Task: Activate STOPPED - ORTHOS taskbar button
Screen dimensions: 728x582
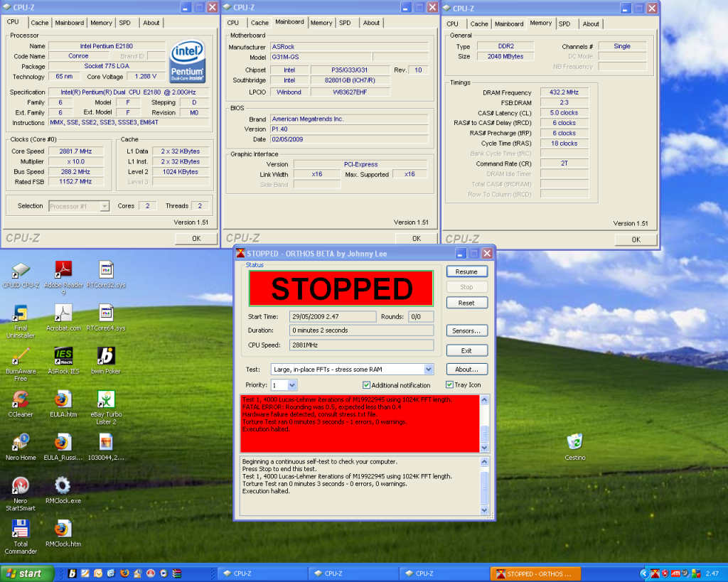Action: (x=536, y=573)
